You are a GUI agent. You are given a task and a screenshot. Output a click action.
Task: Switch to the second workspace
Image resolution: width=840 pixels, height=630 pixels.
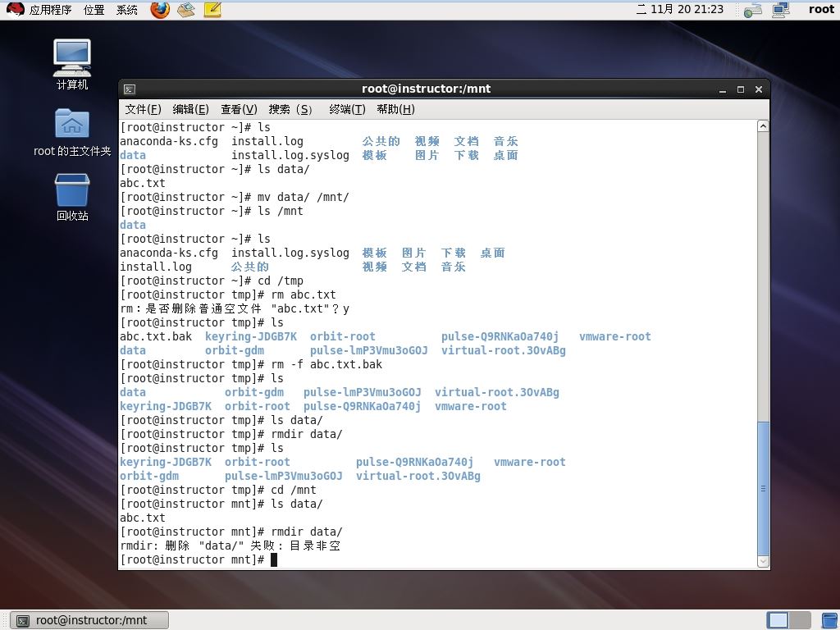tap(800, 620)
